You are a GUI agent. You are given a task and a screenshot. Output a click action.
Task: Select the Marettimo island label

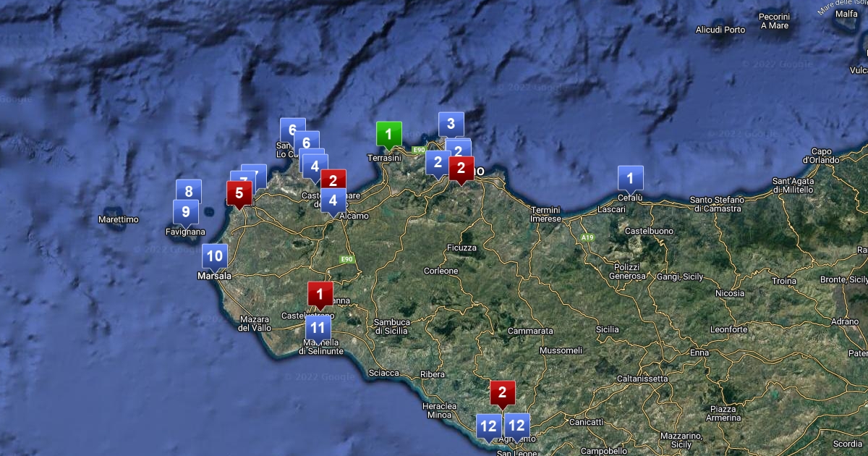pyautogui.click(x=118, y=219)
